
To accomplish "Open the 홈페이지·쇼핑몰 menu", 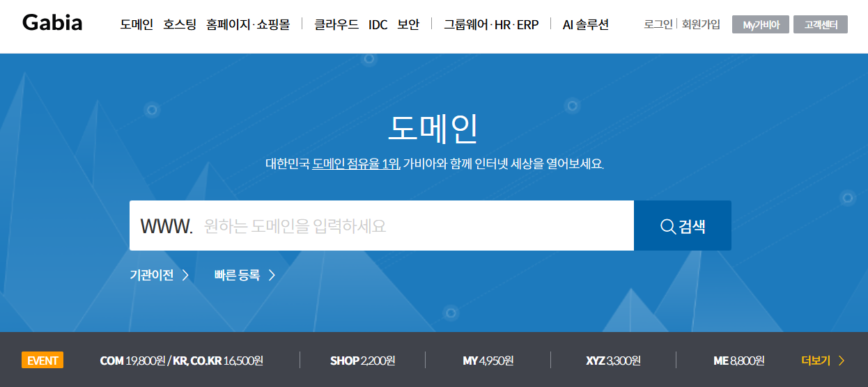I will (x=248, y=24).
